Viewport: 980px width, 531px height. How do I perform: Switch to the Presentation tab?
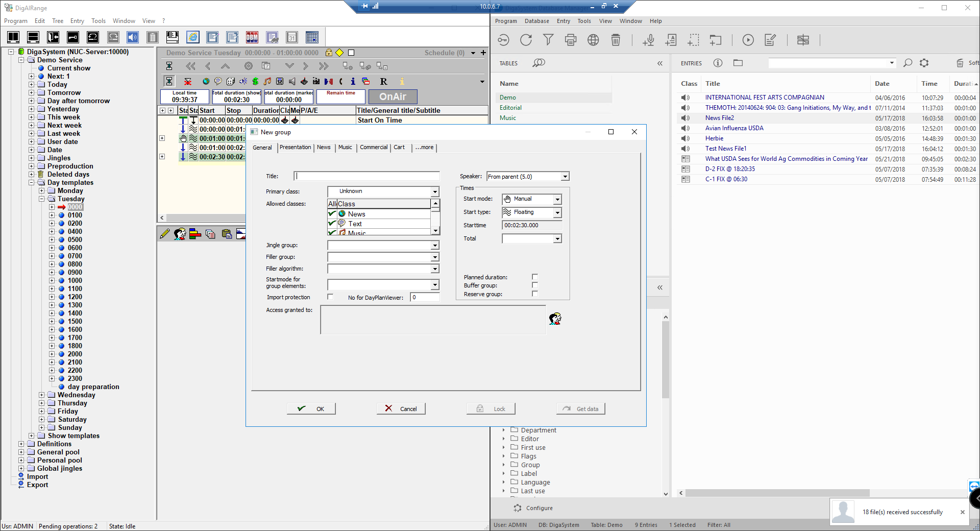point(295,148)
